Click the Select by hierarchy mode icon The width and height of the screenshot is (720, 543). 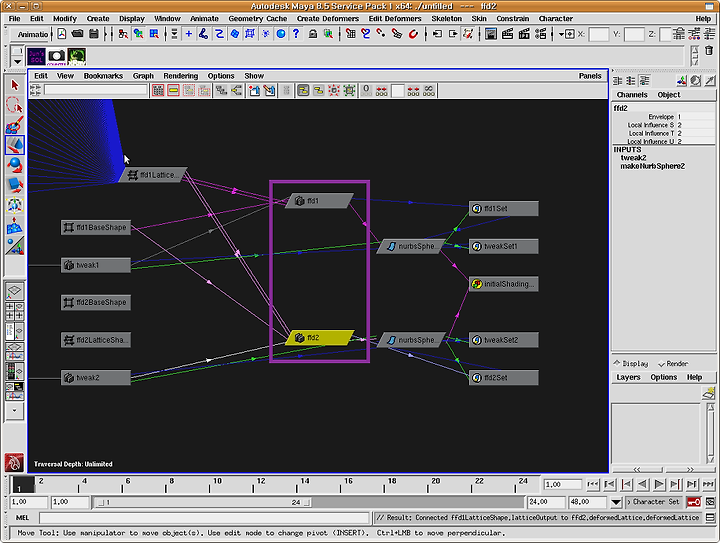click(123, 34)
